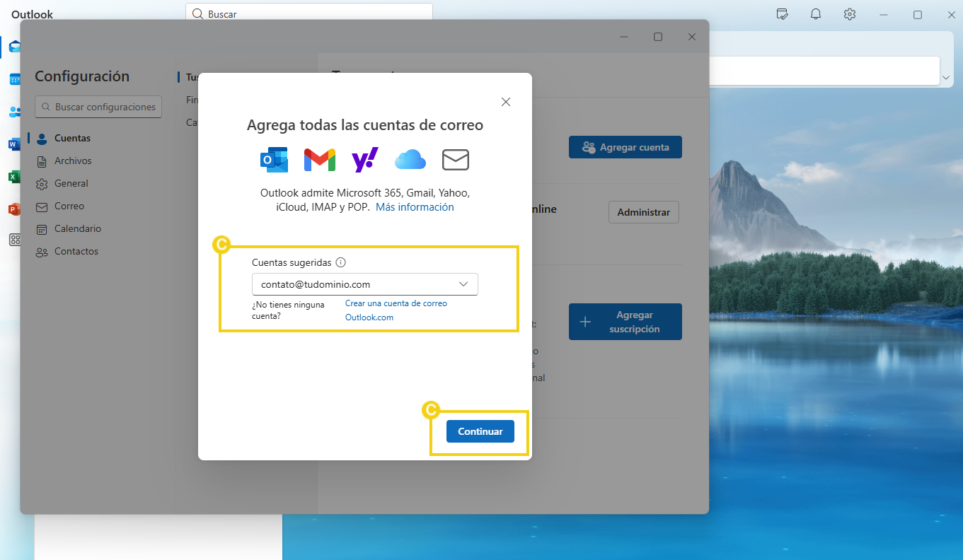Select the iCloud provider icon
The width and height of the screenshot is (963, 560).
(x=410, y=159)
